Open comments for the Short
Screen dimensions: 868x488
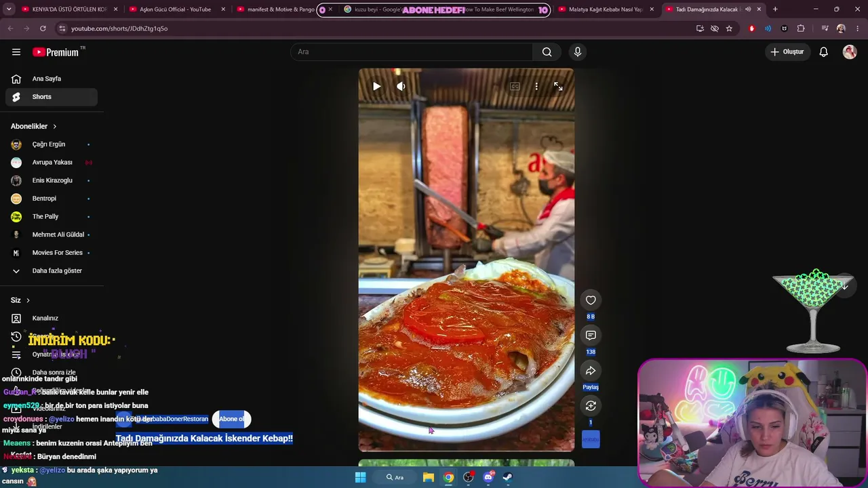pos(591,335)
